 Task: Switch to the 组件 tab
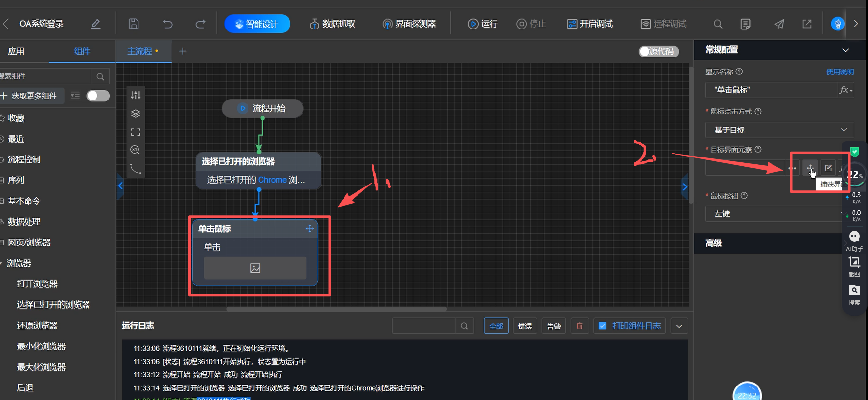(82, 51)
